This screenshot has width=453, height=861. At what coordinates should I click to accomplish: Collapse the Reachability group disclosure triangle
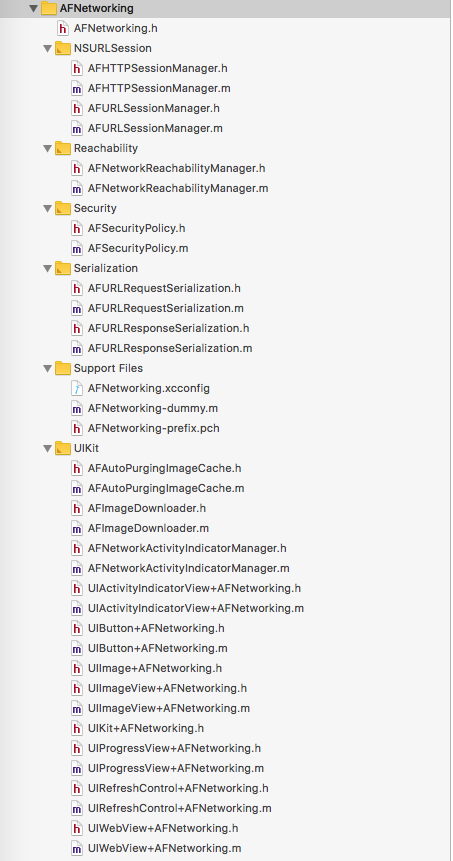(47, 149)
